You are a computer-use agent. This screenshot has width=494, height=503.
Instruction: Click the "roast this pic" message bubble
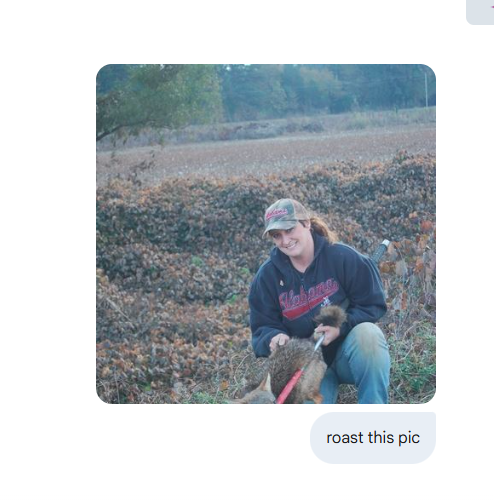[x=373, y=438]
